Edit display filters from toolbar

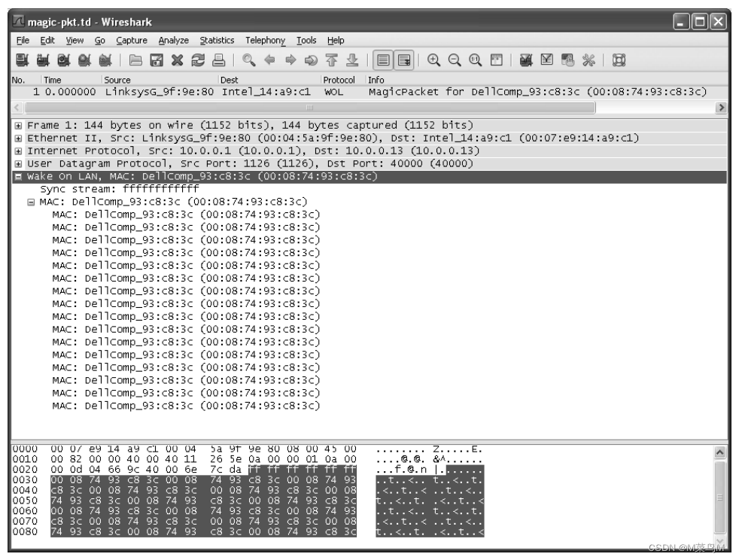[547, 60]
